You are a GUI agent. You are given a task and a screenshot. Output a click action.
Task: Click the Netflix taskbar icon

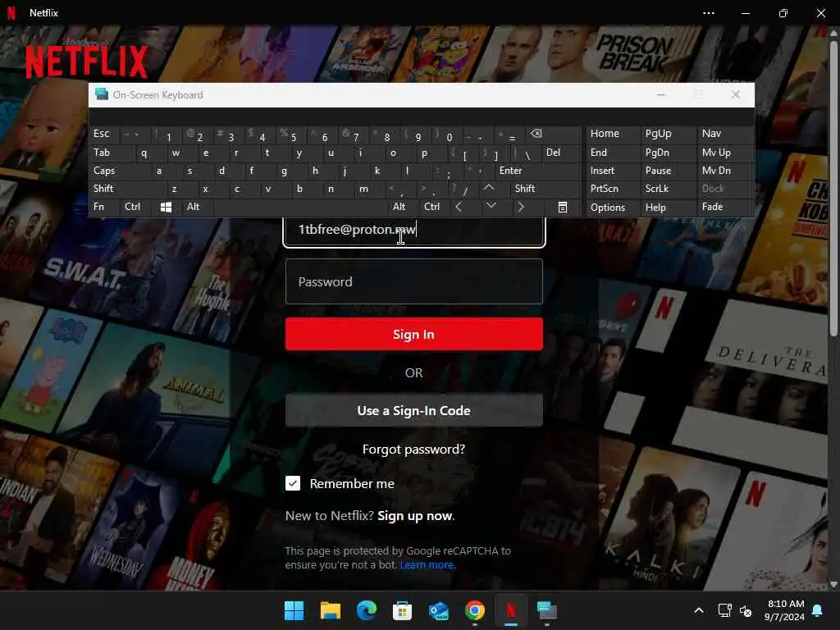510,610
